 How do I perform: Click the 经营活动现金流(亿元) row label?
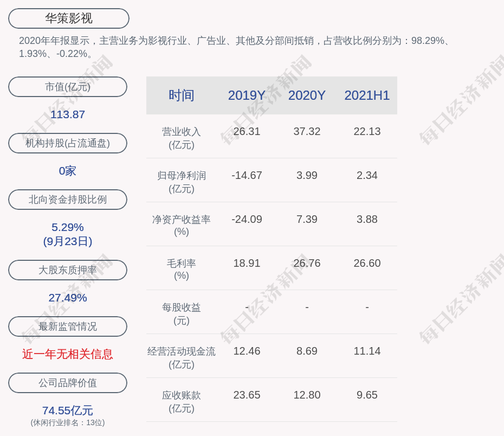click(182, 358)
